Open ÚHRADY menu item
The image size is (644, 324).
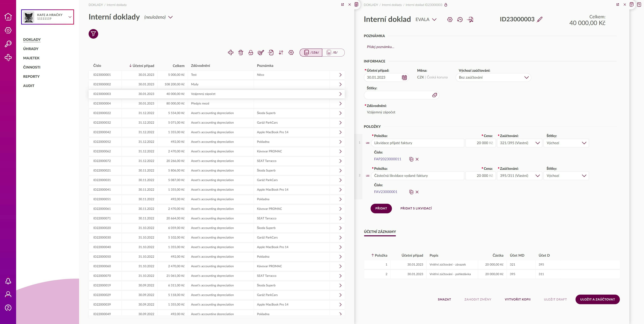pos(31,49)
